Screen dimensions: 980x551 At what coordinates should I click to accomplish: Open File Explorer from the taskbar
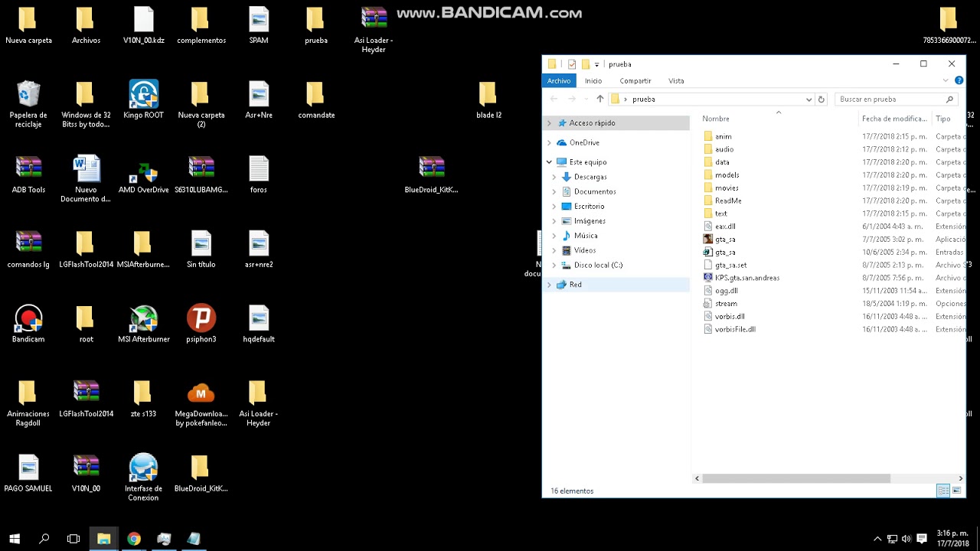103,539
